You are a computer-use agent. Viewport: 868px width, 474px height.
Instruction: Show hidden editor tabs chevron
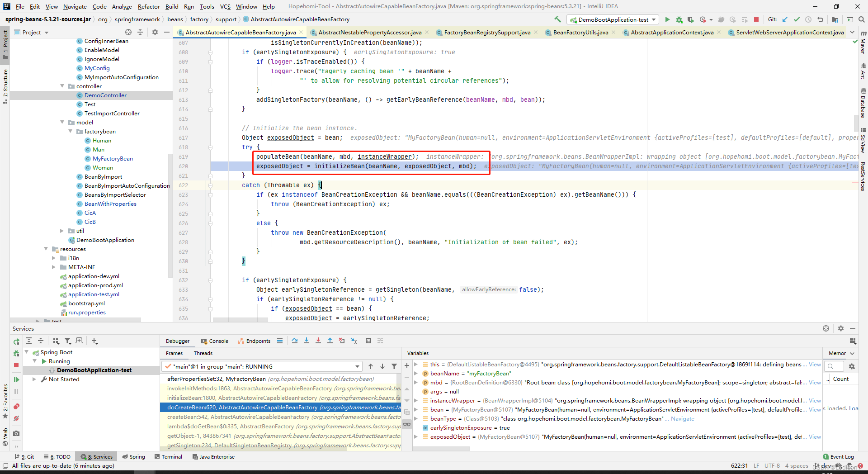tap(852, 32)
